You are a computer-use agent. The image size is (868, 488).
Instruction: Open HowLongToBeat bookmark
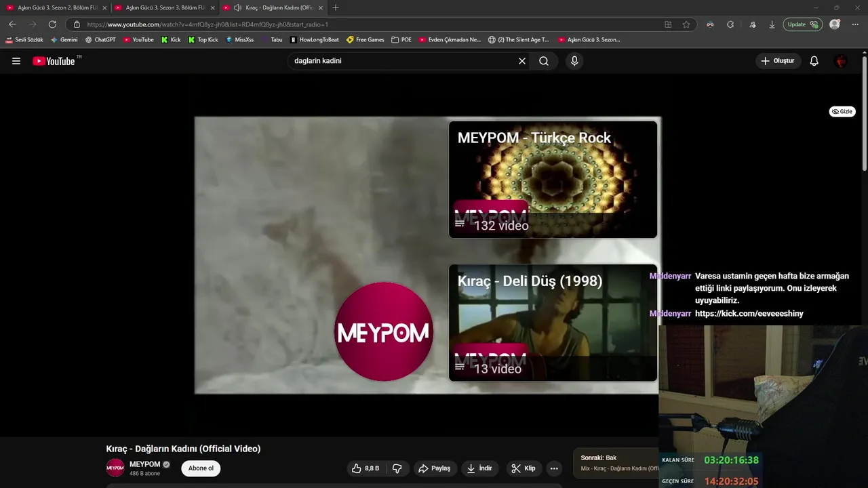click(x=315, y=40)
